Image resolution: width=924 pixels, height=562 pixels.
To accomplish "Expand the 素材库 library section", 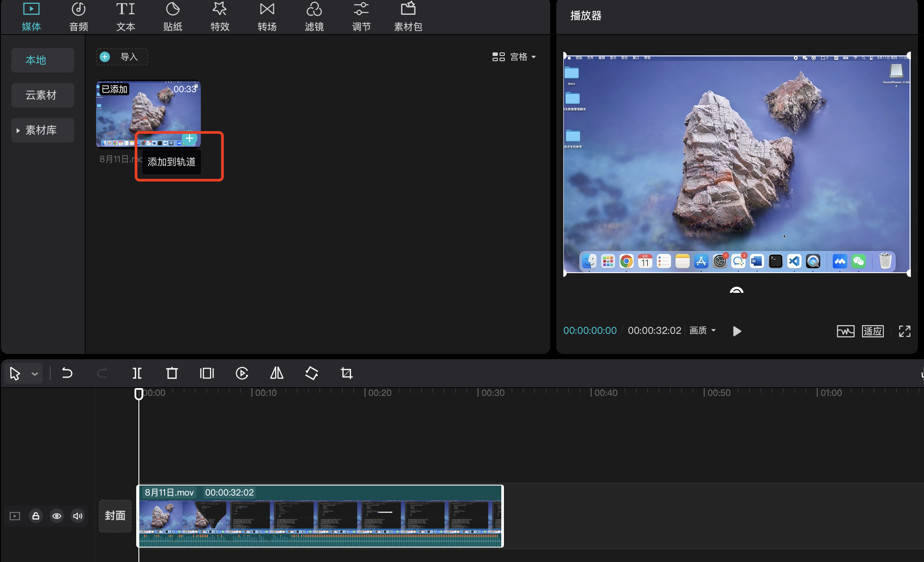I will (x=42, y=130).
